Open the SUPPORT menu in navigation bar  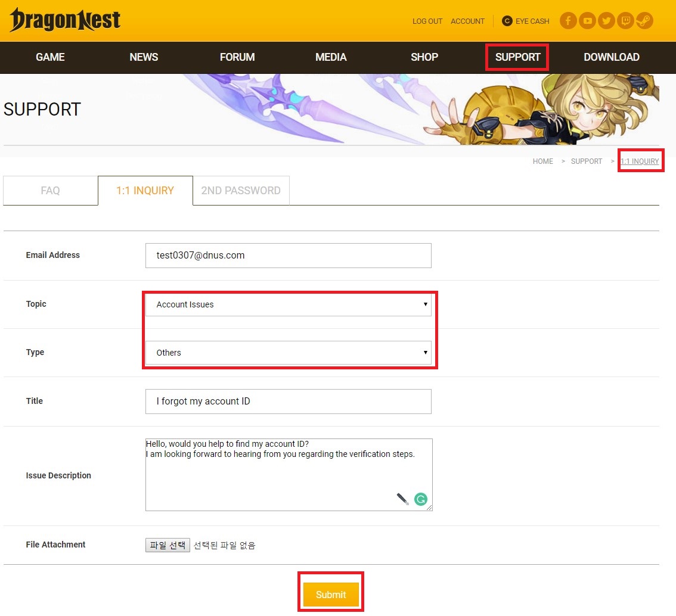pyautogui.click(x=517, y=57)
